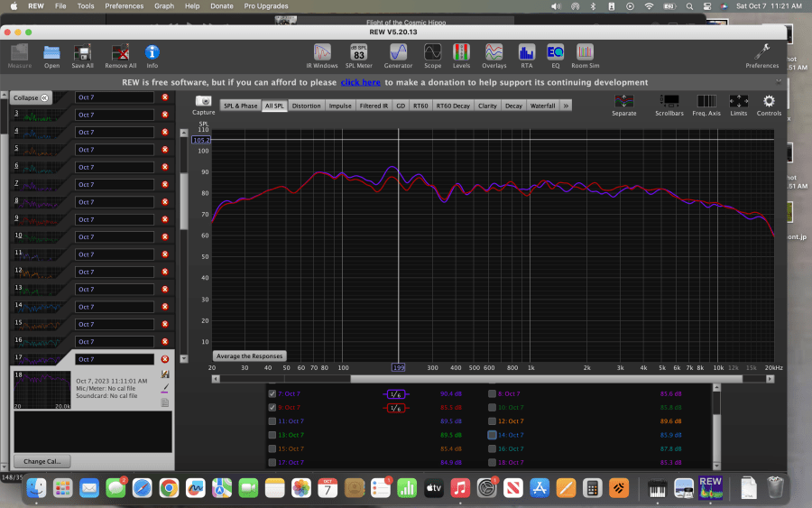Screen dimensions: 812x508
Task: Uncheck trace 7: Oct 7
Action: coord(272,393)
